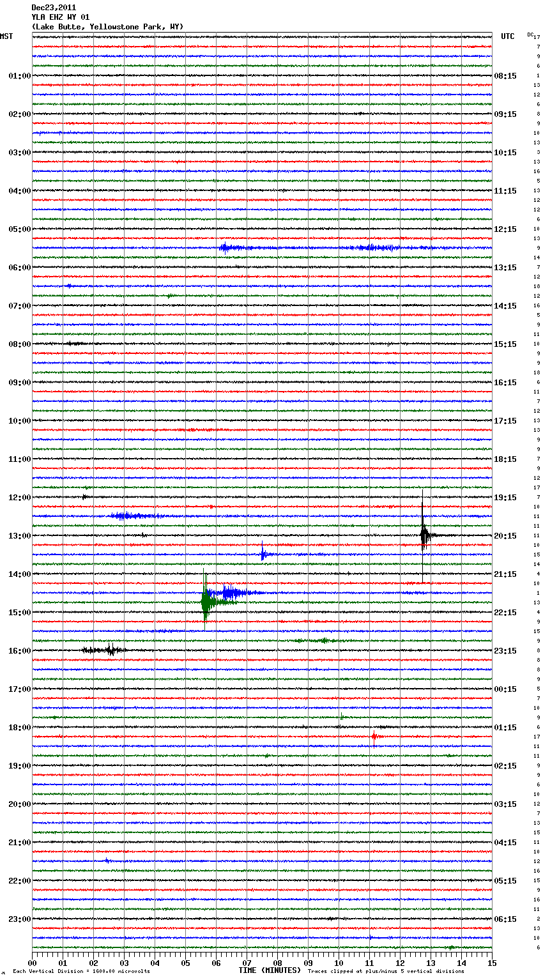This screenshot has height=980, width=543.
Task: Click the date header "Dec23,2011"
Action: (x=54, y=8)
